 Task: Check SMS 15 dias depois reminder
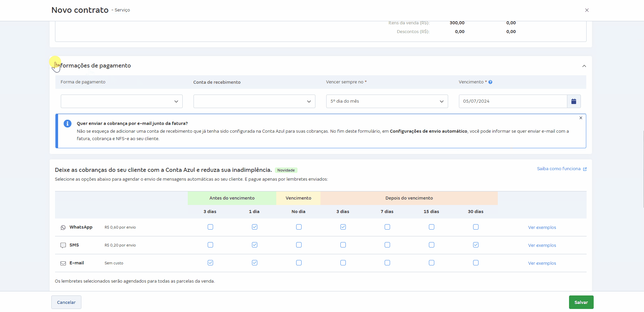coord(432,245)
